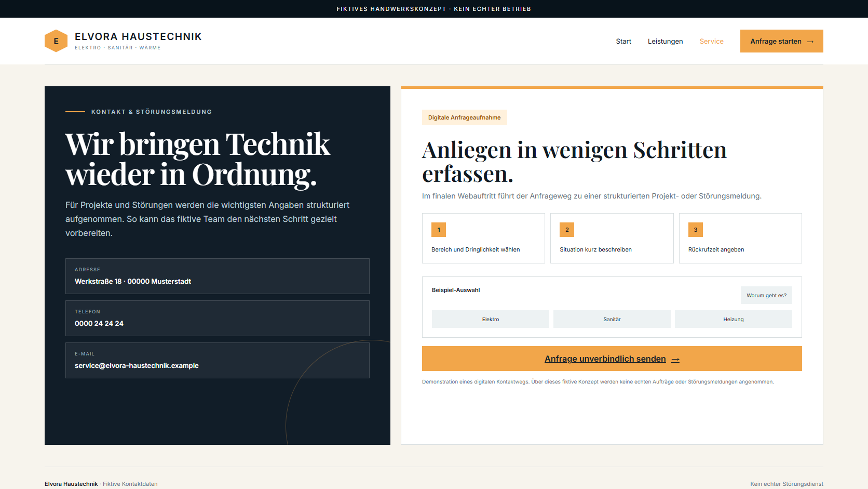
Task: Click the phone number 0000 24 24 24
Action: (x=99, y=323)
